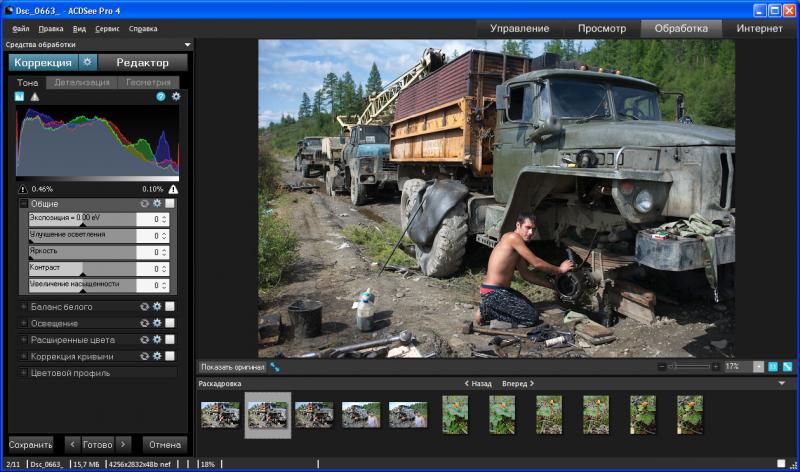Viewport: 800px width, 472px height.
Task: Reset the Баланс белого settings
Action: coord(145,307)
